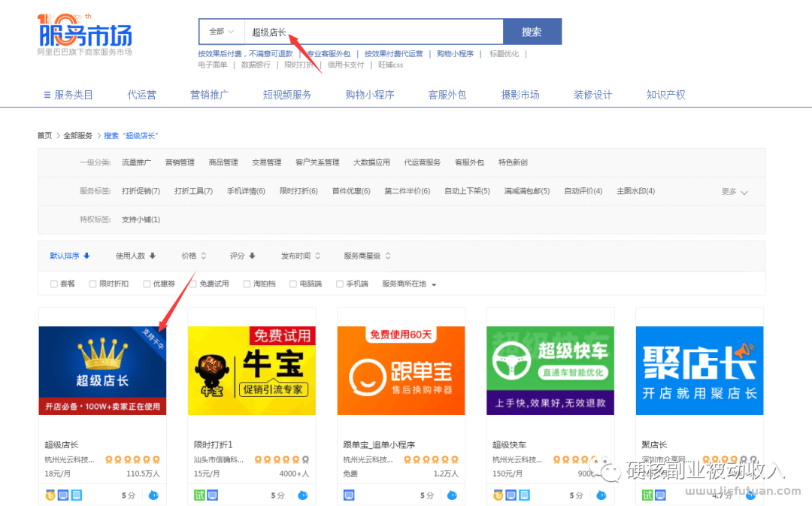Sort results by 服务商星级
This screenshot has width=812, height=506.
(367, 256)
